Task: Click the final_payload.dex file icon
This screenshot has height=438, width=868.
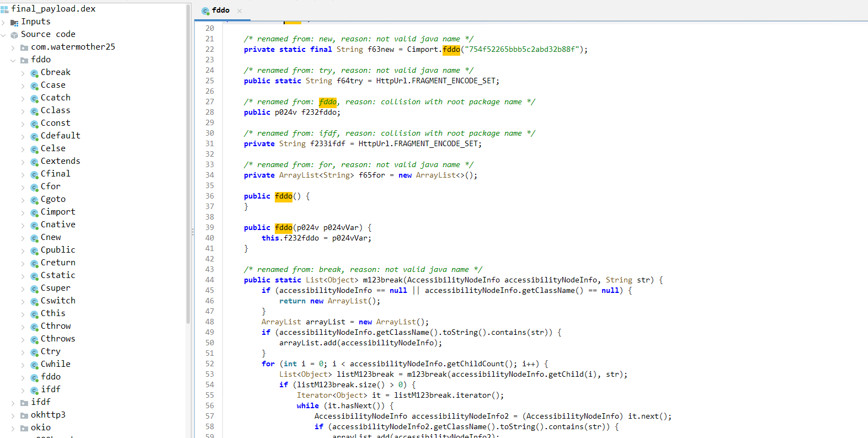Action: (x=4, y=9)
